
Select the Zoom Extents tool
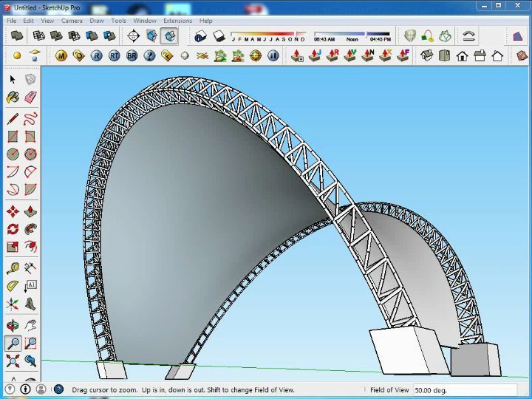(x=13, y=361)
